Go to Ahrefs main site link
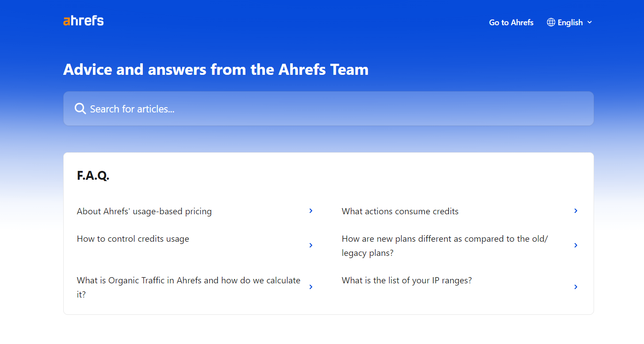The width and height of the screenshot is (644, 344). point(511,22)
